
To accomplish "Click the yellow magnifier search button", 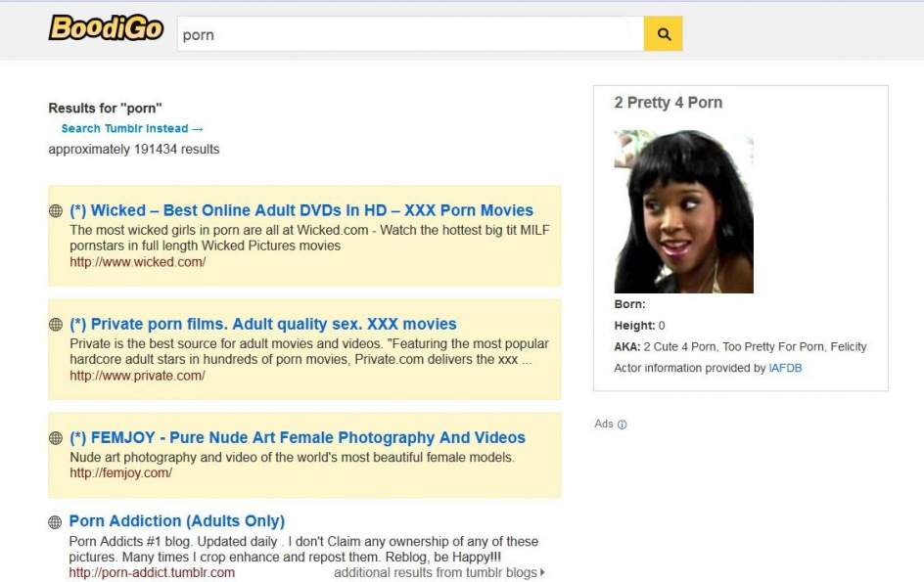I will [x=663, y=33].
